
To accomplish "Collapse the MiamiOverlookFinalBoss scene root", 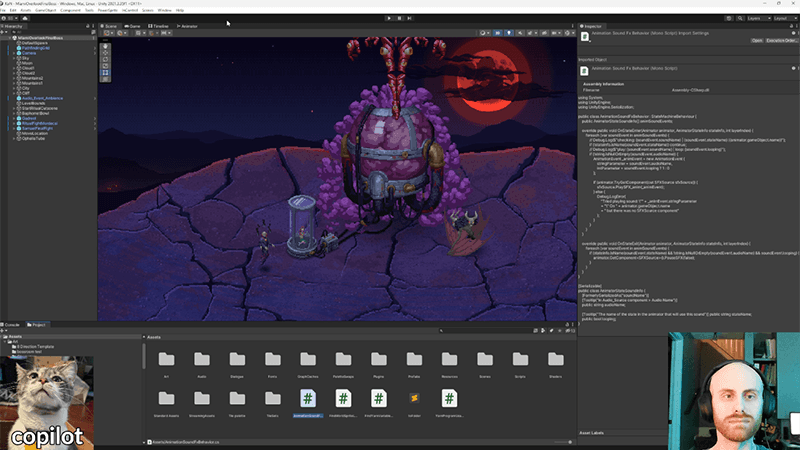I will [9, 38].
